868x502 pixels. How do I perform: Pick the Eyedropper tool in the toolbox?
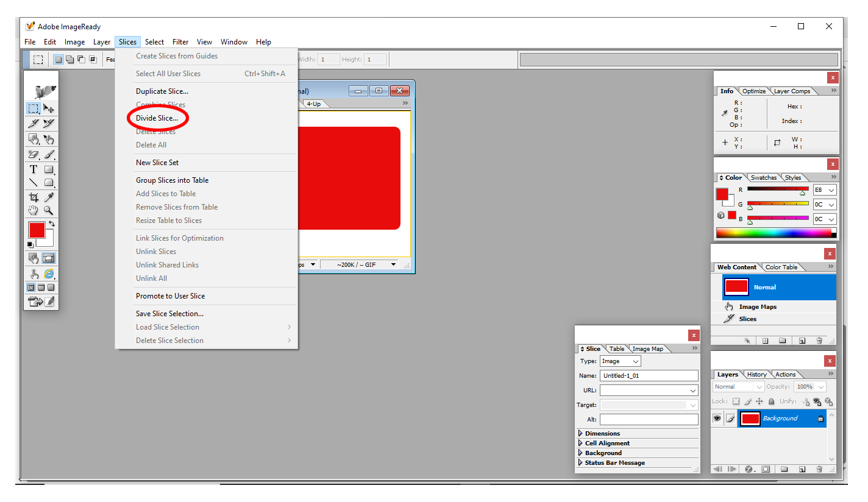(49, 197)
